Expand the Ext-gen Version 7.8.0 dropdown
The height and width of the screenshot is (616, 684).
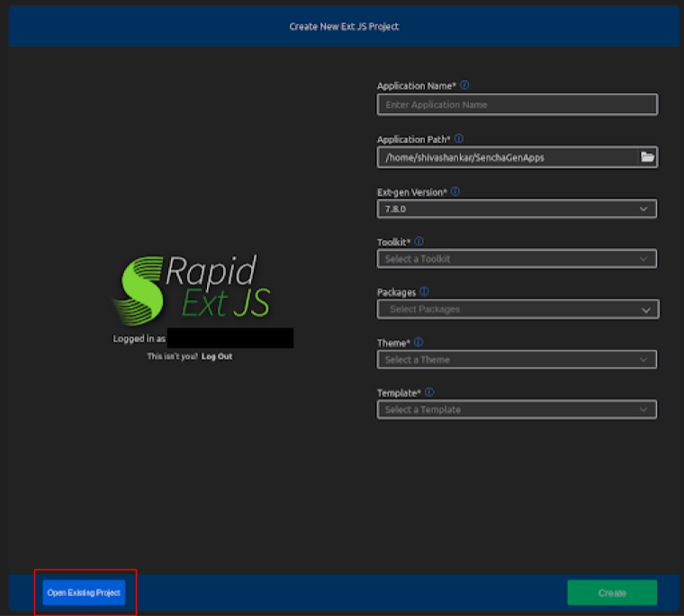click(517, 209)
